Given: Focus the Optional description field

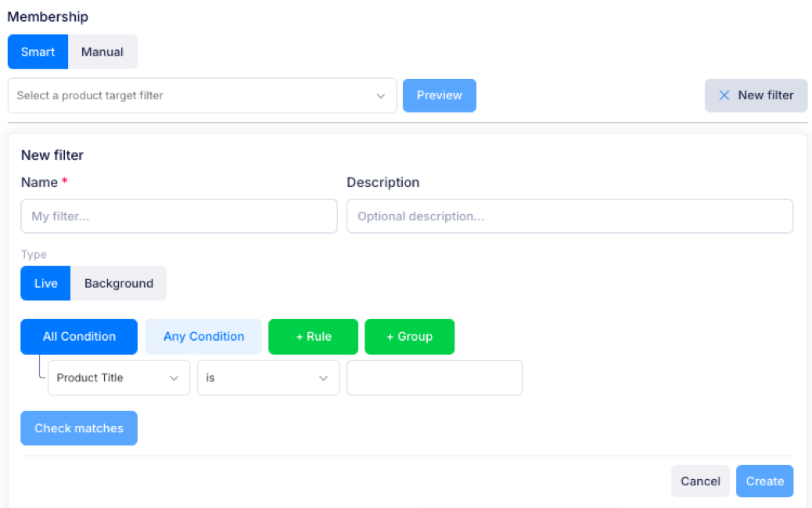Looking at the screenshot, I should click(569, 216).
